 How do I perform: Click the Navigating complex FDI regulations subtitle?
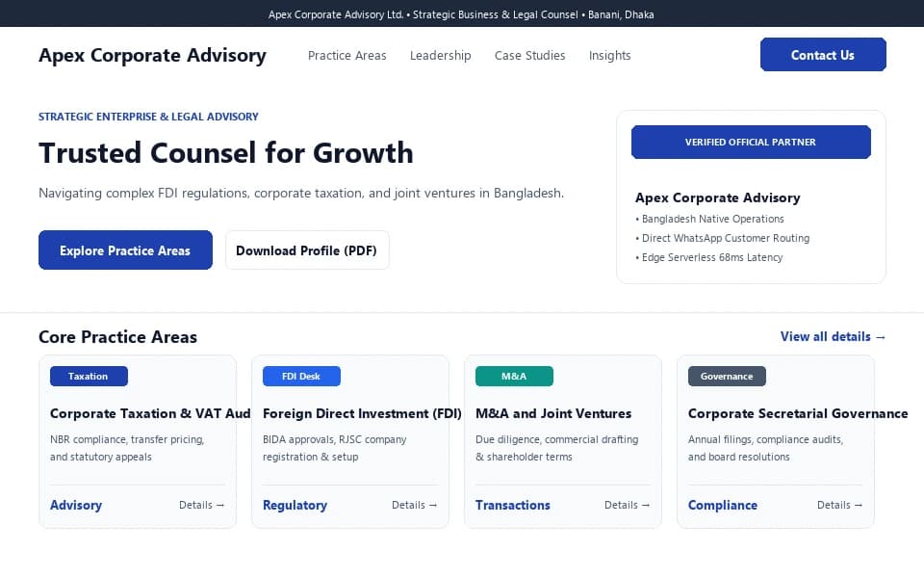point(301,193)
